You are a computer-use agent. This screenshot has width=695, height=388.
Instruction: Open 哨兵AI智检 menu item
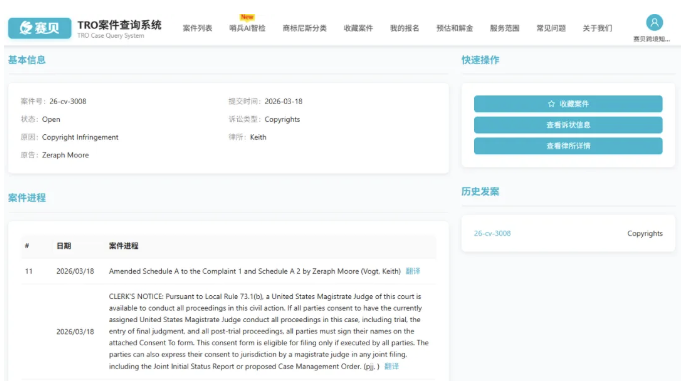[247, 28]
